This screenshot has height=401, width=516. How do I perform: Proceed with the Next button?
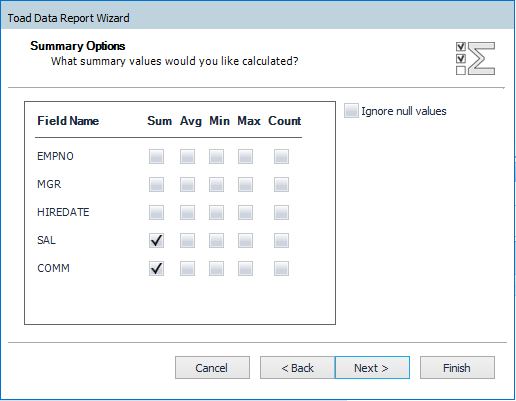click(372, 368)
